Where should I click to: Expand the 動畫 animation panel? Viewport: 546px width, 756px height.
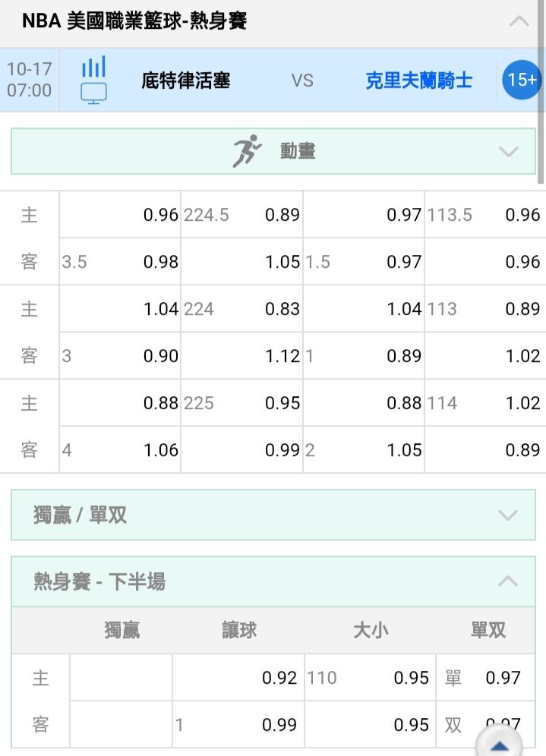(273, 151)
